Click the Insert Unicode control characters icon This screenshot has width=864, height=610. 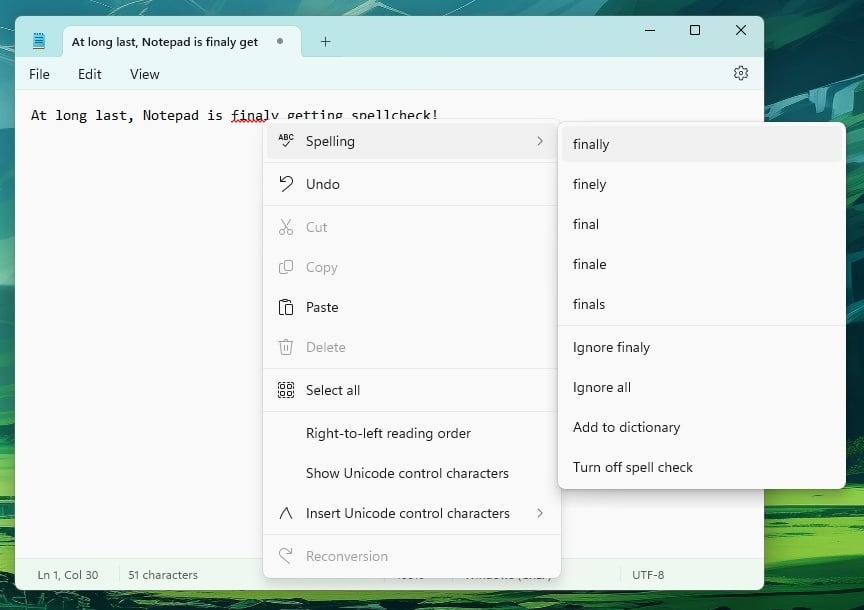286,513
